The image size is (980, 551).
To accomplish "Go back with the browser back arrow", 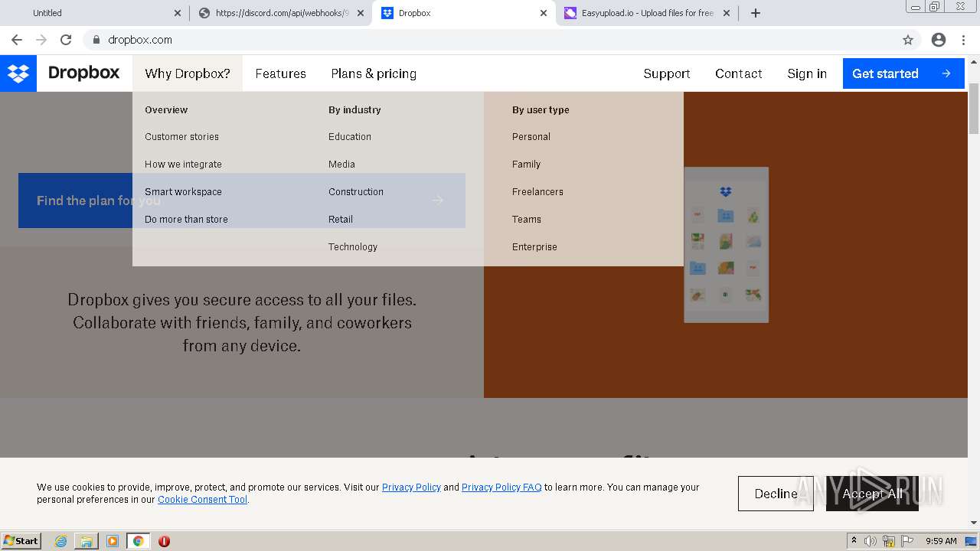I will tap(17, 40).
